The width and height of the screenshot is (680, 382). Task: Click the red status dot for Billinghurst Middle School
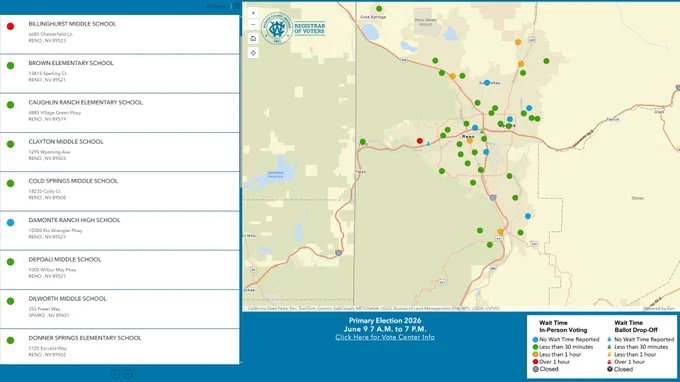10,26
